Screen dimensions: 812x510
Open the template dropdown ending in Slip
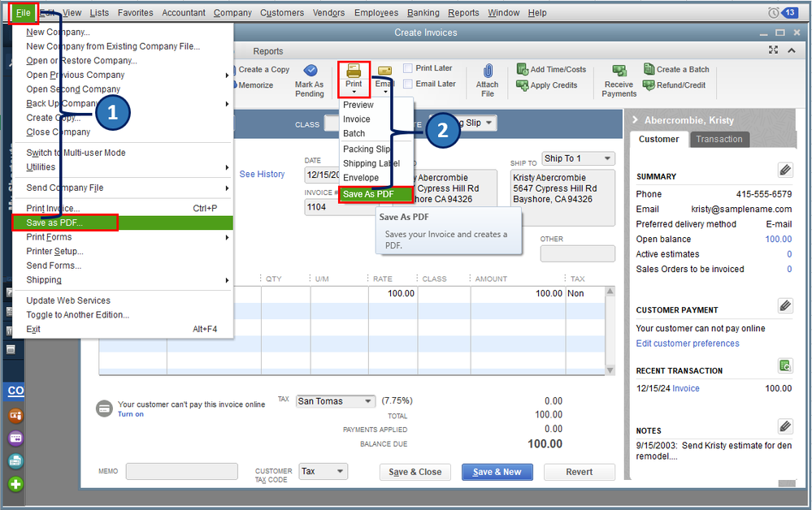click(x=488, y=123)
